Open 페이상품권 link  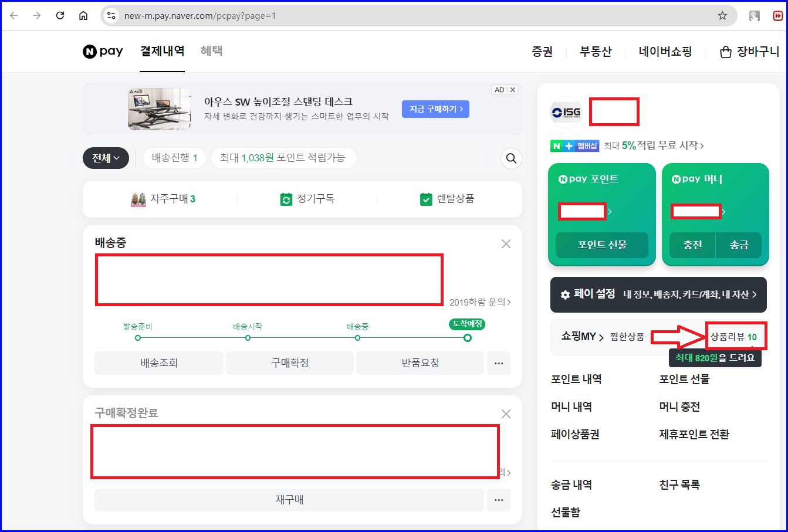point(575,435)
